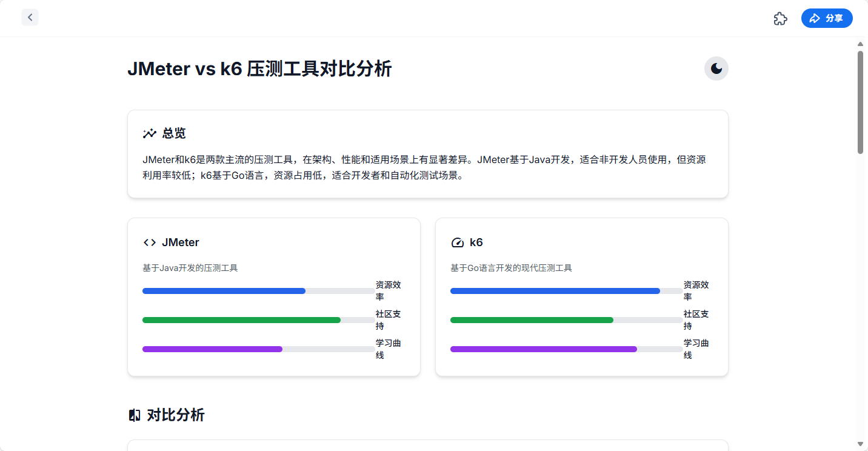Click the scrollbar down arrow
This screenshot has width=868, height=451.
pos(860,444)
